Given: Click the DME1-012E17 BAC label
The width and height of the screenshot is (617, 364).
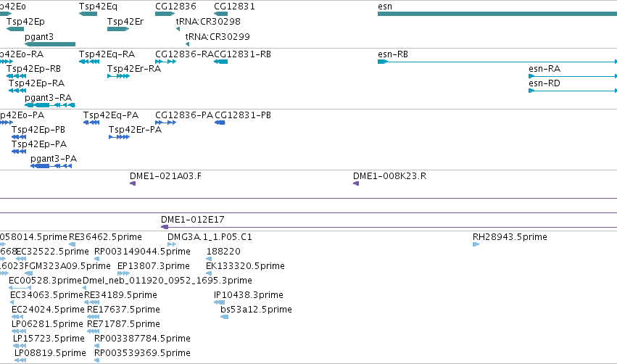Looking at the screenshot, I should [192, 219].
